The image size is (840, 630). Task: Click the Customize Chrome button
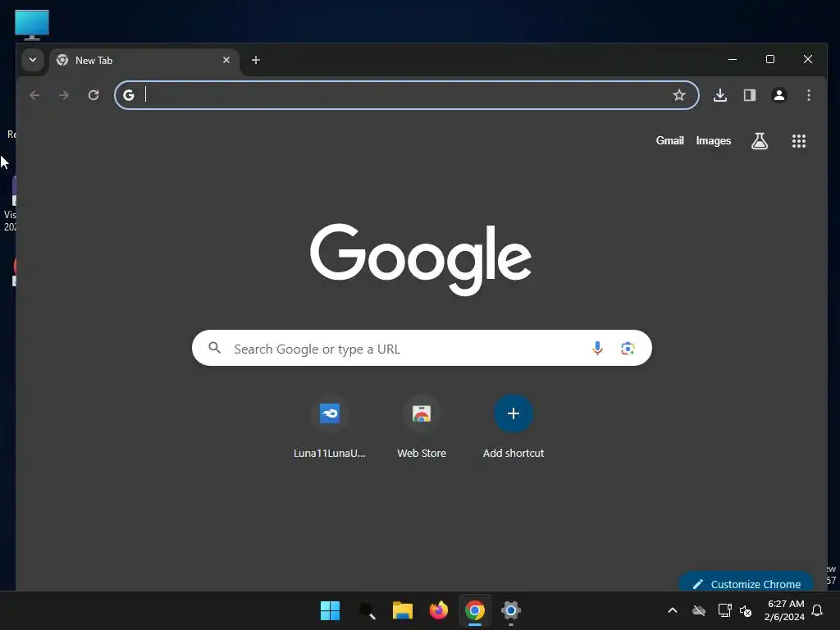pos(746,583)
